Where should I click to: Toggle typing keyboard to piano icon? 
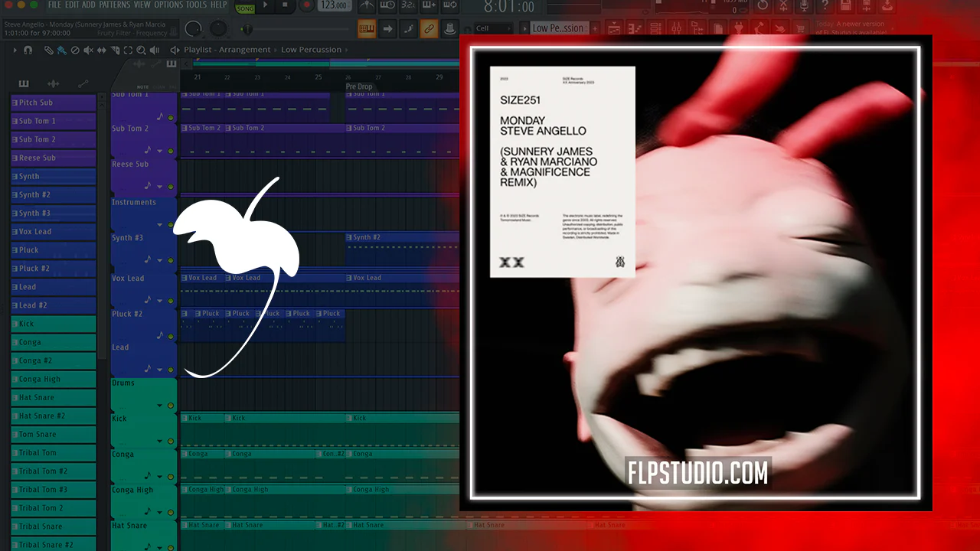point(367,29)
